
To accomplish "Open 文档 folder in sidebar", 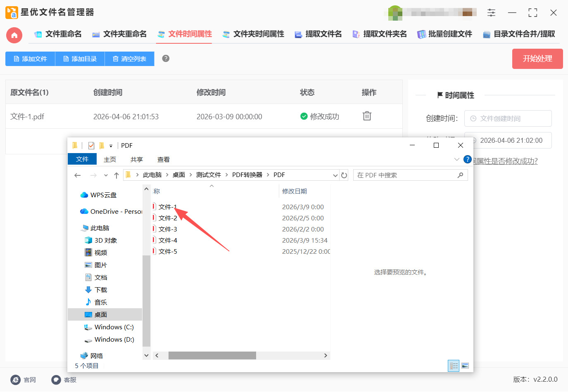I will (x=96, y=278).
